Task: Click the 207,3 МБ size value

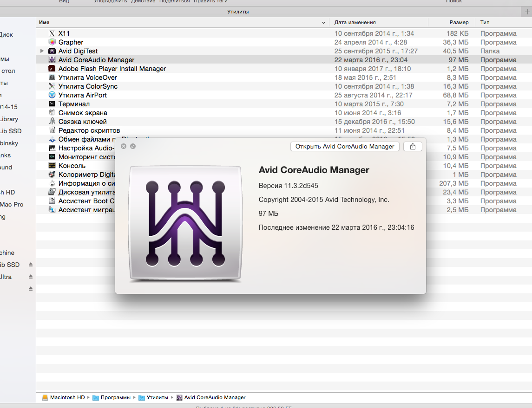Action: coord(453,183)
